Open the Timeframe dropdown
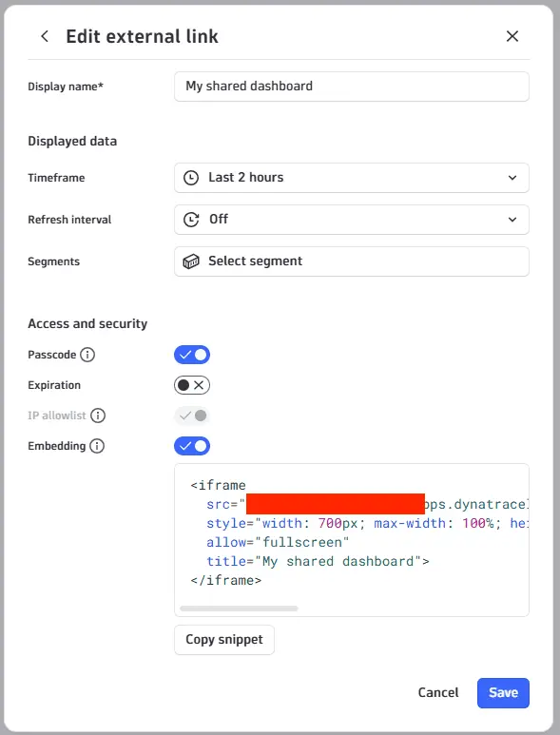The width and height of the screenshot is (560, 735). coord(352,178)
